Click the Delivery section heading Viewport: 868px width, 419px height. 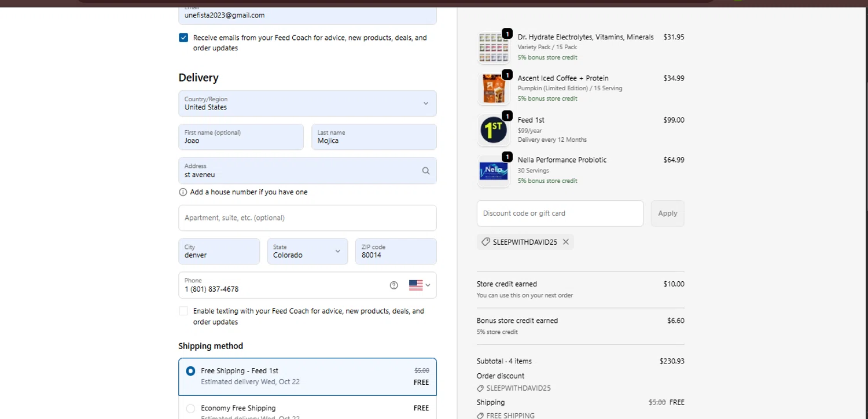click(x=198, y=78)
